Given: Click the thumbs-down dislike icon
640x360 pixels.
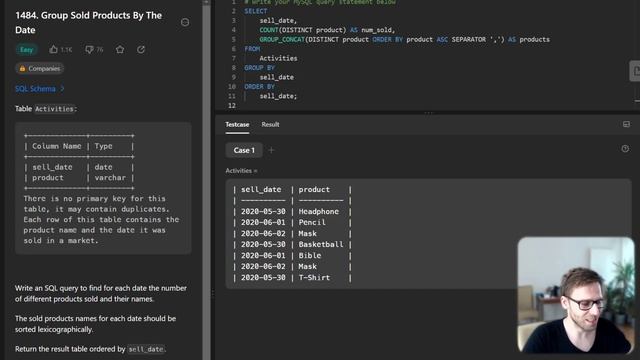Looking at the screenshot, I should tap(89, 50).
